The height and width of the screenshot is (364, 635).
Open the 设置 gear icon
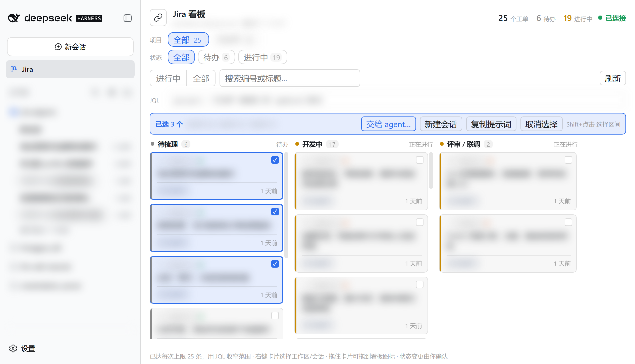13,348
